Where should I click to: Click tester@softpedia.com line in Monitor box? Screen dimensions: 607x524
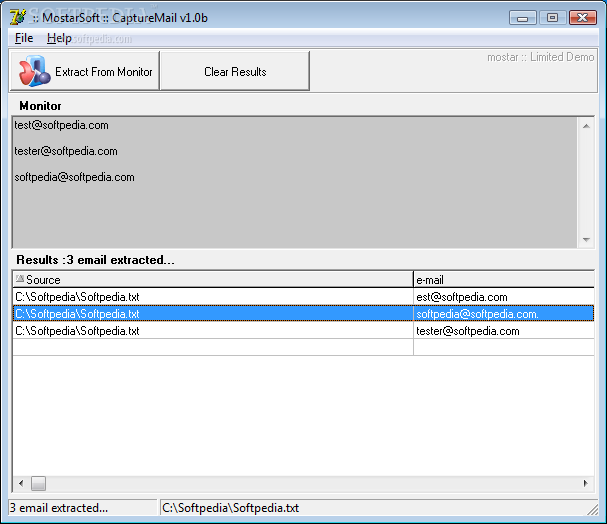coord(66,151)
